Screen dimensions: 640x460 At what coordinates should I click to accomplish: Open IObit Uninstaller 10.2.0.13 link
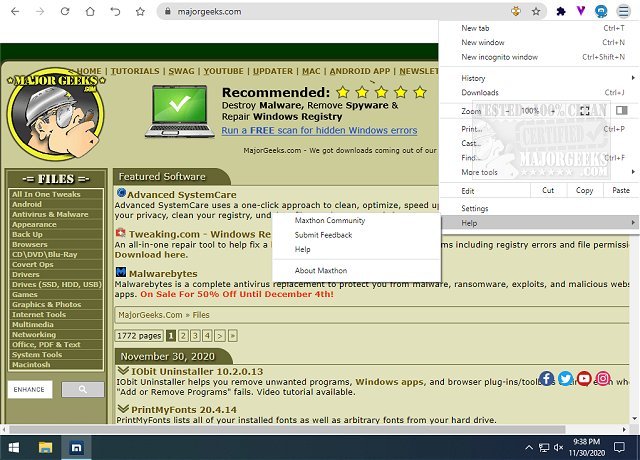click(x=197, y=371)
